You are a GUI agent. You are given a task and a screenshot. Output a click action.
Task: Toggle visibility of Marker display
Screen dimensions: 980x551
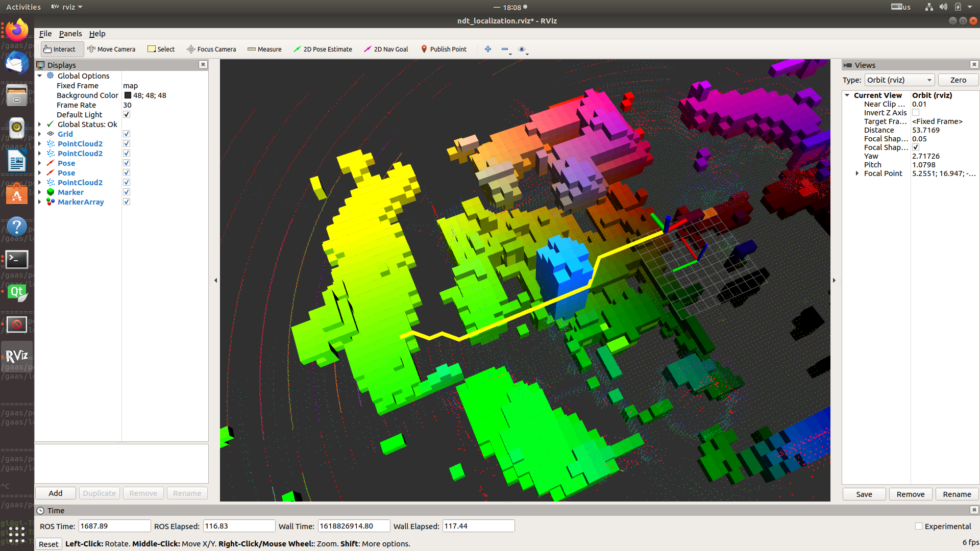(126, 192)
